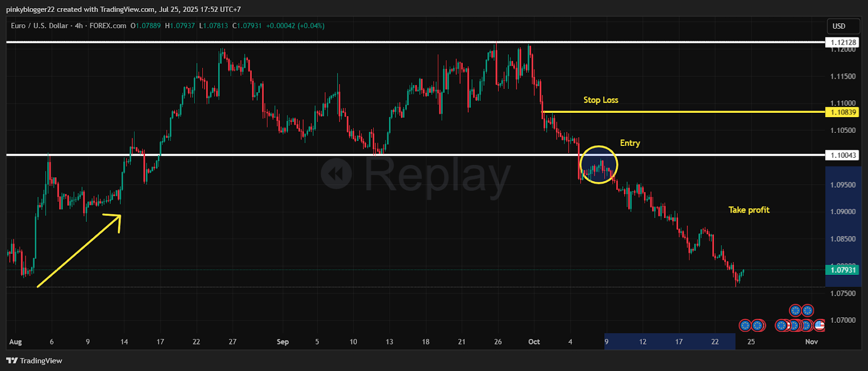868x371 pixels.
Task: Click the 12 date on time axis
Action: tap(642, 342)
